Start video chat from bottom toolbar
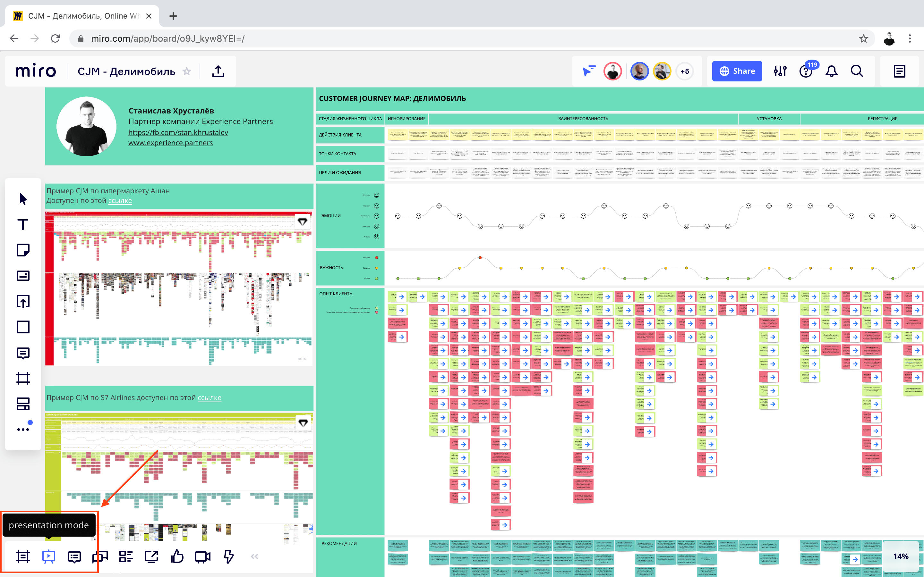The height and width of the screenshot is (577, 924). pyautogui.click(x=202, y=556)
